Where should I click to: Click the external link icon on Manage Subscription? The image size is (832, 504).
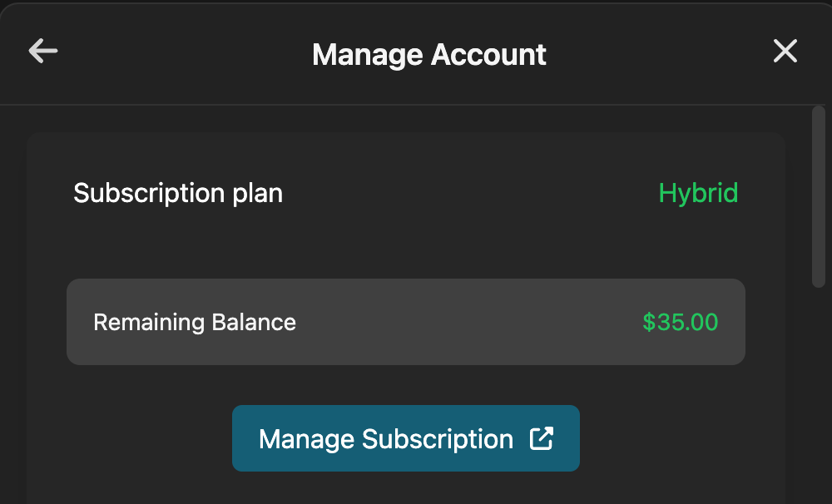tap(542, 438)
